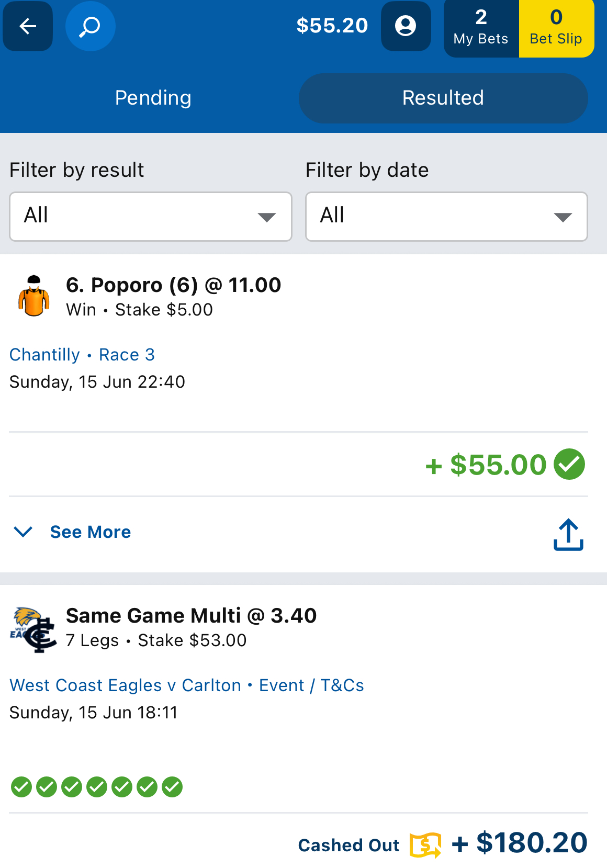Image resolution: width=607 pixels, height=868 pixels.
Task: Tap the $55.20 account balance
Action: 332,26
